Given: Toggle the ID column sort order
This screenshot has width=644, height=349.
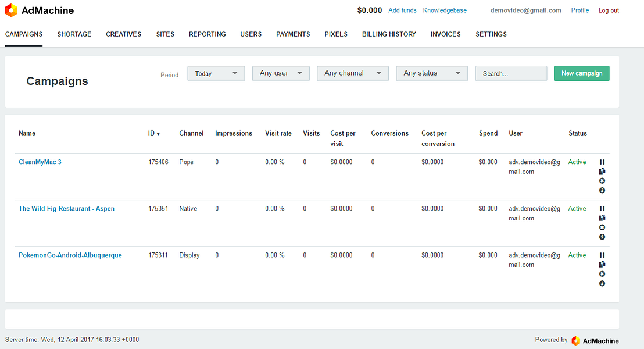Looking at the screenshot, I should [153, 133].
